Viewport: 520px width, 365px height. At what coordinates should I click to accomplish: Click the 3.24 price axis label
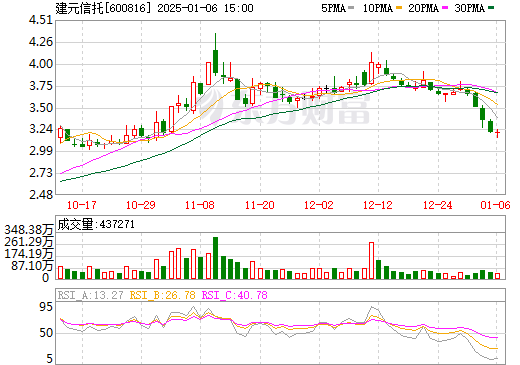point(41,129)
